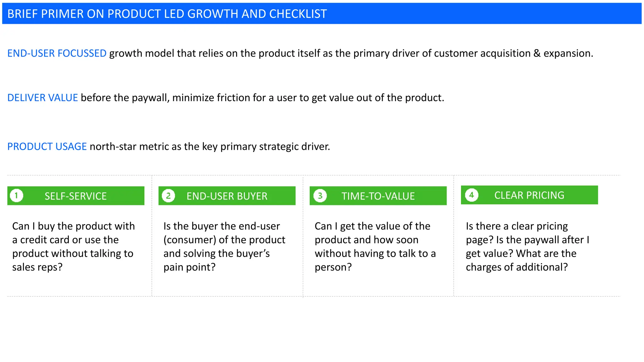Viewport: 644px width, 362px height.
Task: Click the END-USER FOCUSSED blue text
Action: click(57, 53)
